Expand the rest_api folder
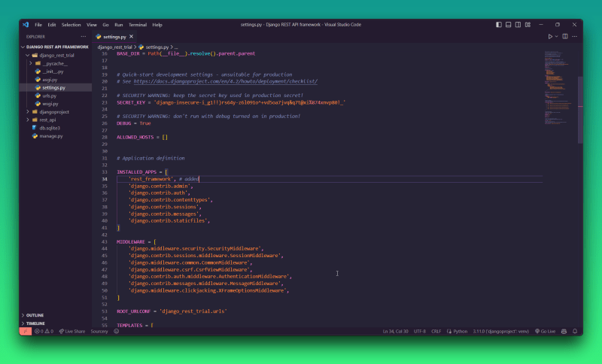The height and width of the screenshot is (364, 602). click(55, 120)
